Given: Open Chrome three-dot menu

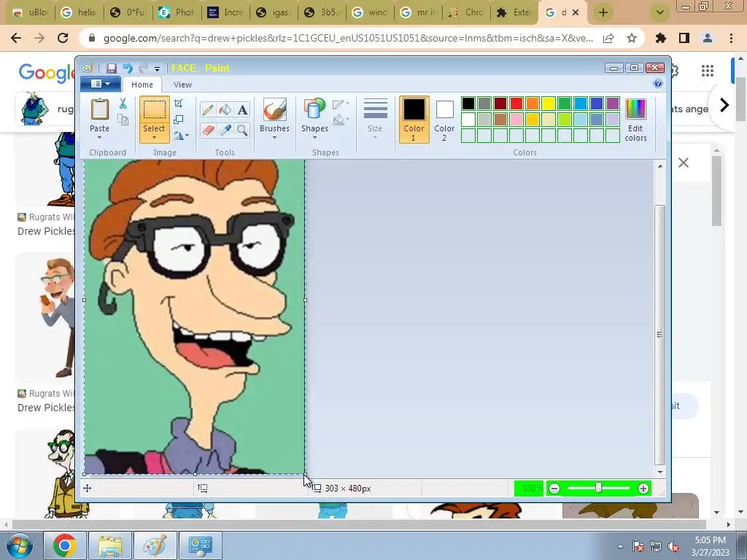Looking at the screenshot, I should tap(731, 38).
